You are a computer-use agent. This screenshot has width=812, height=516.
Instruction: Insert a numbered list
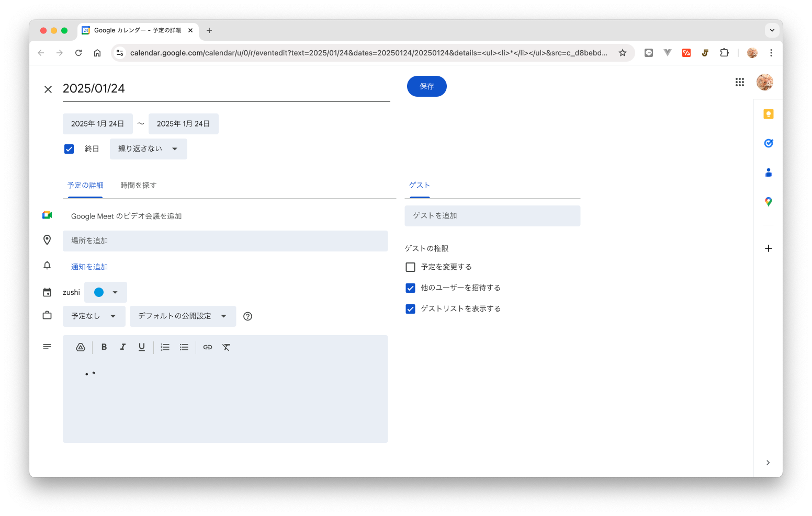(165, 347)
